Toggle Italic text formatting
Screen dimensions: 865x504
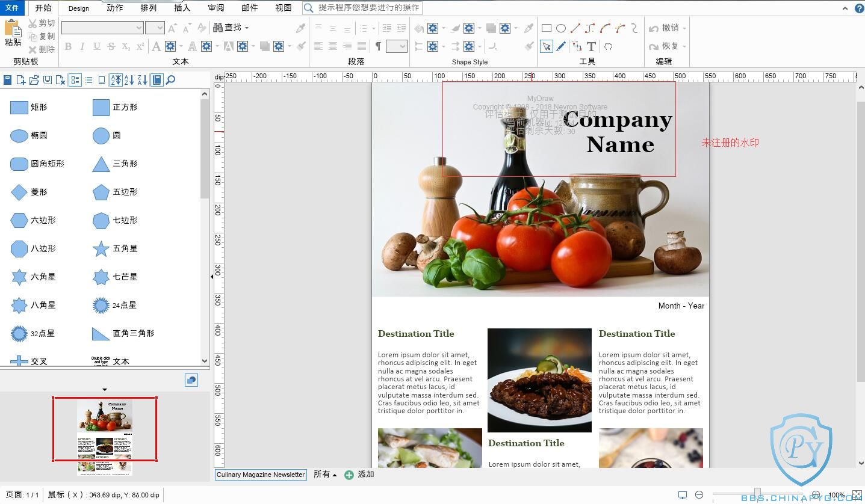pyautogui.click(x=82, y=46)
